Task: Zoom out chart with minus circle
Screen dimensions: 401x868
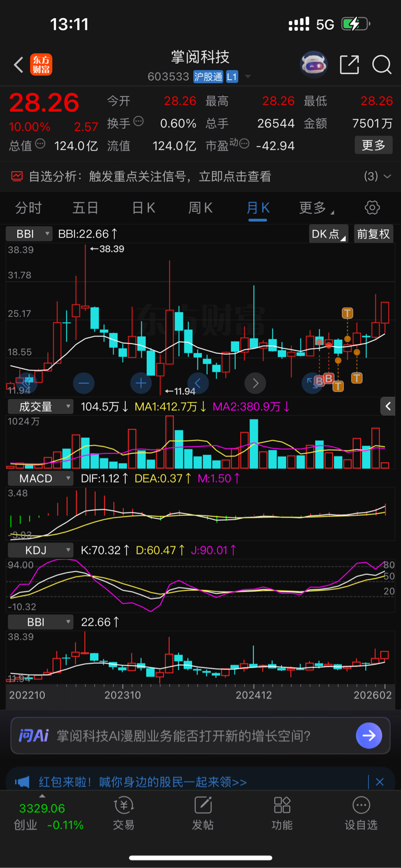Action: tap(84, 383)
